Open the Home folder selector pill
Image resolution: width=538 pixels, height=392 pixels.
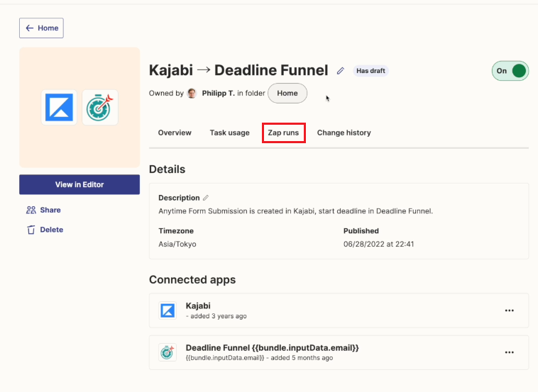[287, 93]
